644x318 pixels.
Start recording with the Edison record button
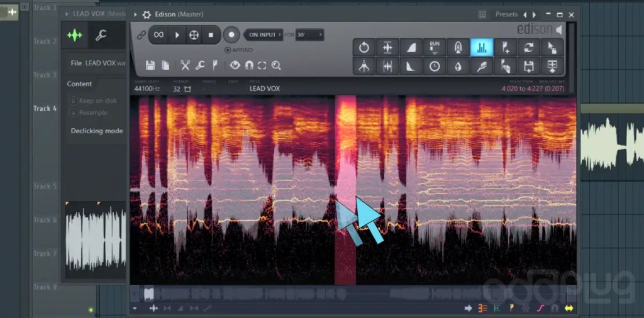click(231, 35)
